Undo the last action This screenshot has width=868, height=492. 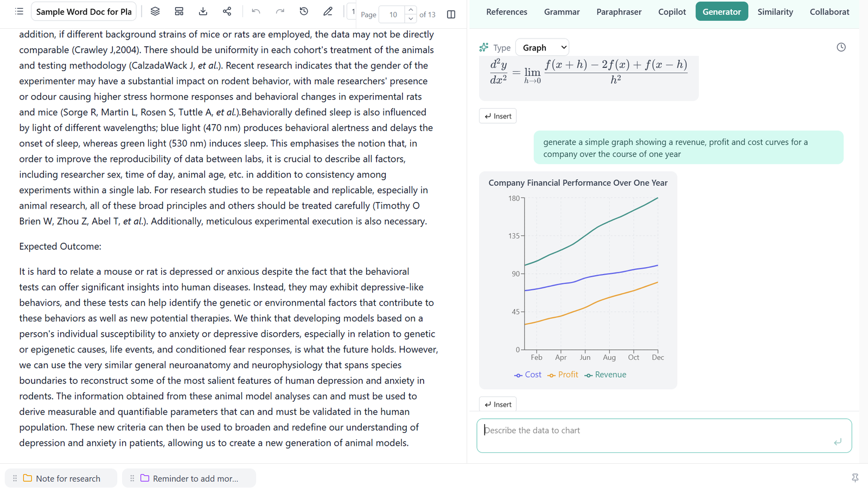click(x=256, y=11)
